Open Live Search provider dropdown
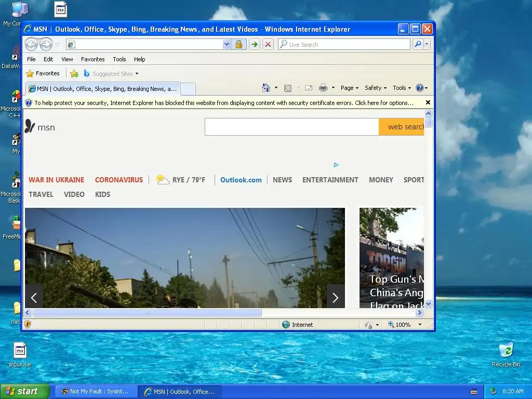Screen dimensions: 532x399 click(427, 44)
